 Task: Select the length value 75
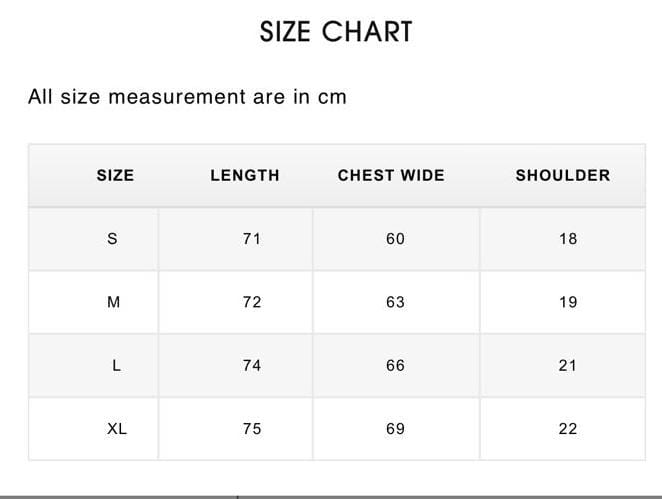252,429
